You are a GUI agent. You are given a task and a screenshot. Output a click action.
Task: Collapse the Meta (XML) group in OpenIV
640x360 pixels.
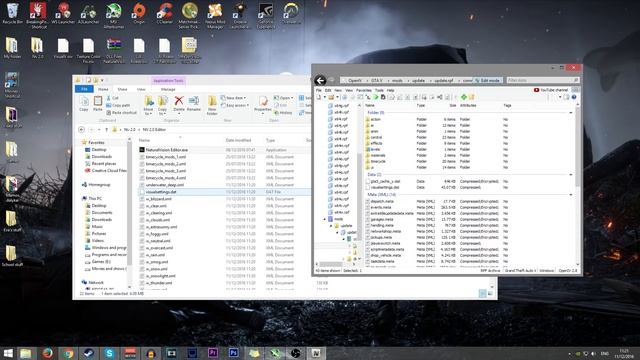click(571, 195)
